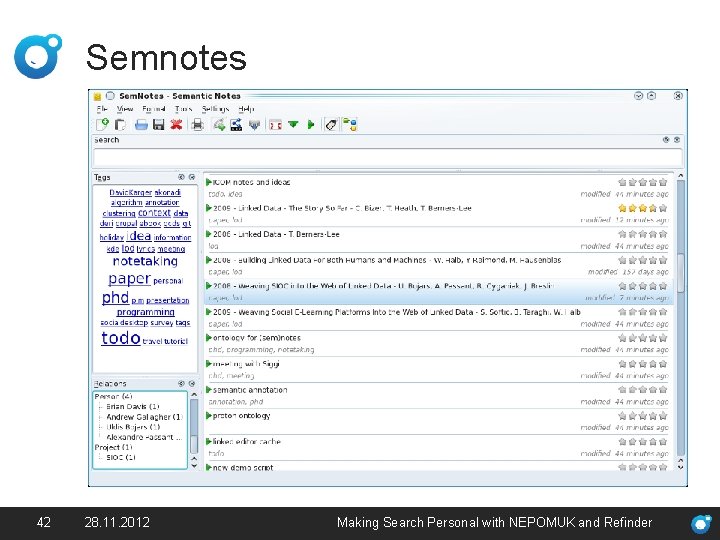Select the 'Project (1)' tree node
This screenshot has width=720, height=540.
(x=113, y=447)
